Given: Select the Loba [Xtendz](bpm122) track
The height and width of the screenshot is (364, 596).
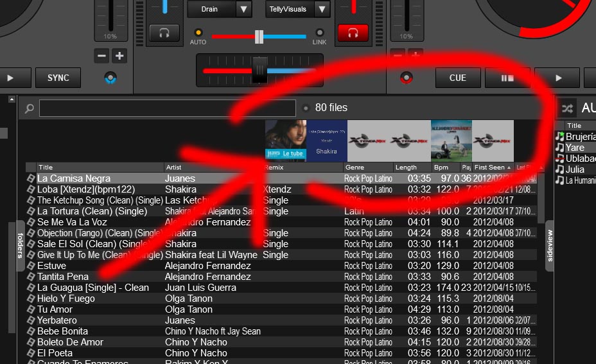Looking at the screenshot, I should [x=281, y=189].
